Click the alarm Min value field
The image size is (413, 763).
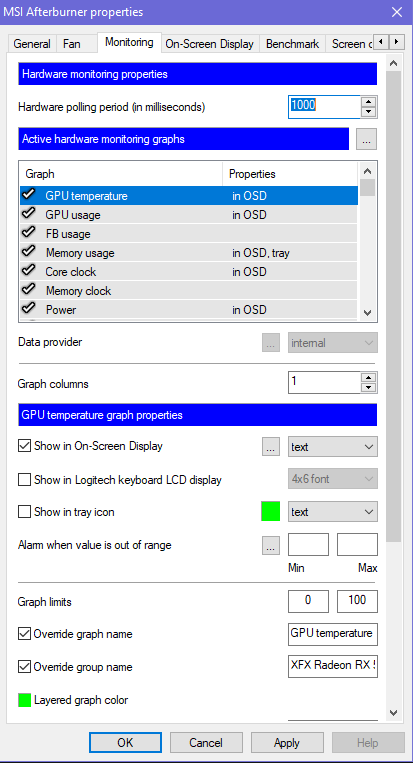tap(308, 545)
